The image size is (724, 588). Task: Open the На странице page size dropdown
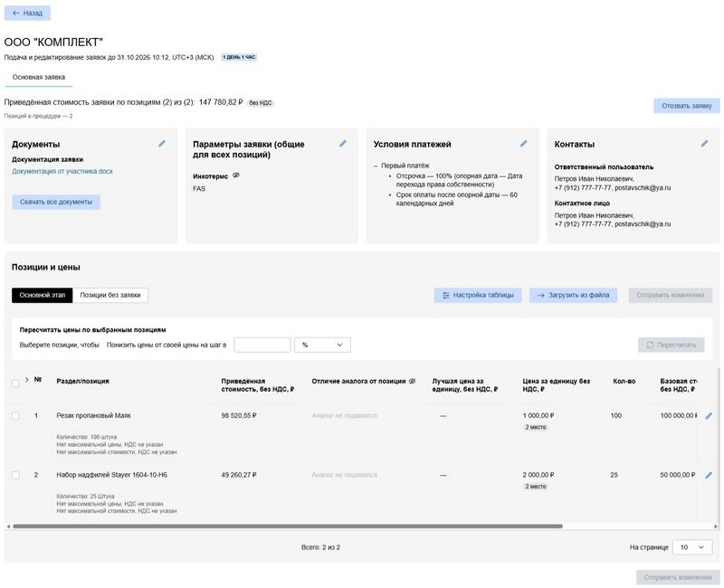(692, 547)
